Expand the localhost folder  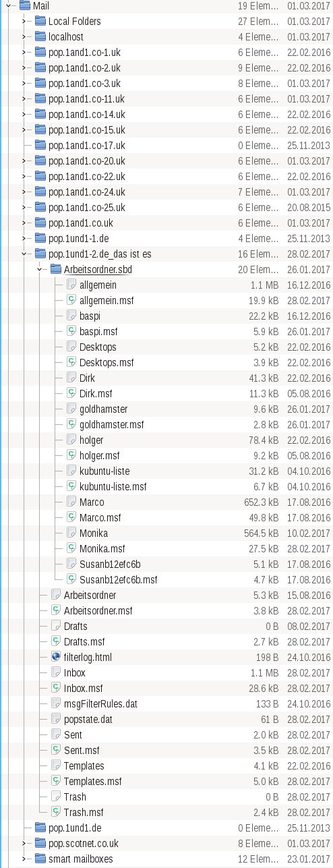(25, 36)
